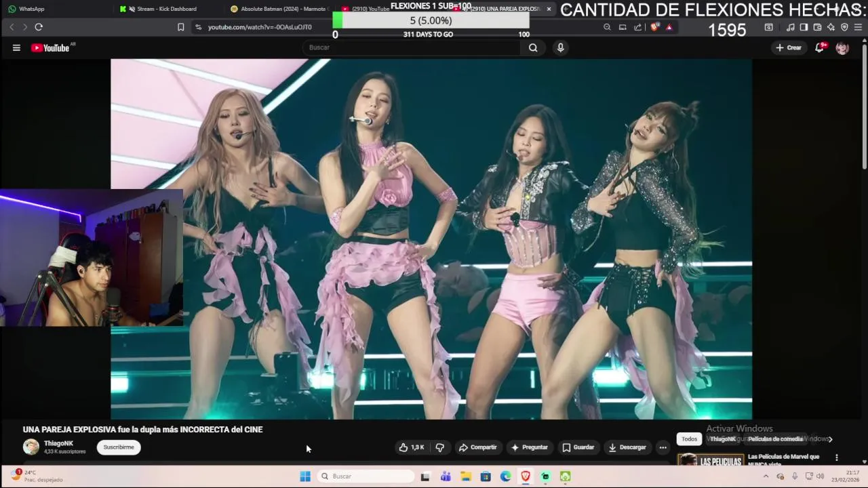Toggle the browser sidebar panel icon

804,27
